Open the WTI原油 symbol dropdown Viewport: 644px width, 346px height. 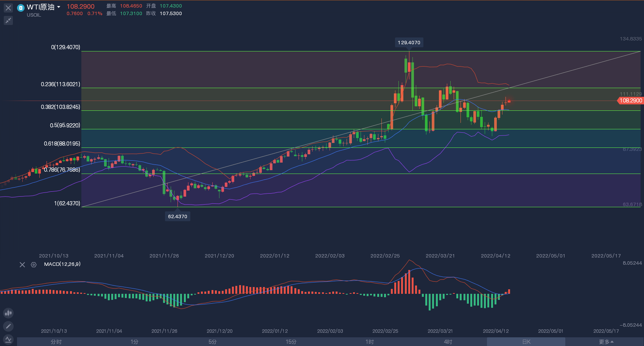click(59, 7)
